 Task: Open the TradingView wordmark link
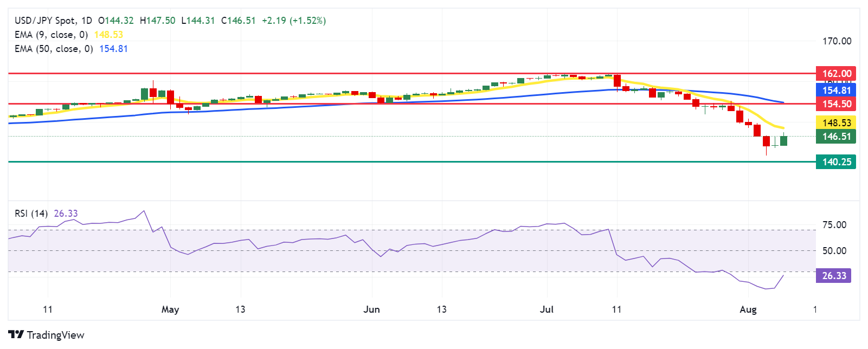coord(55,335)
